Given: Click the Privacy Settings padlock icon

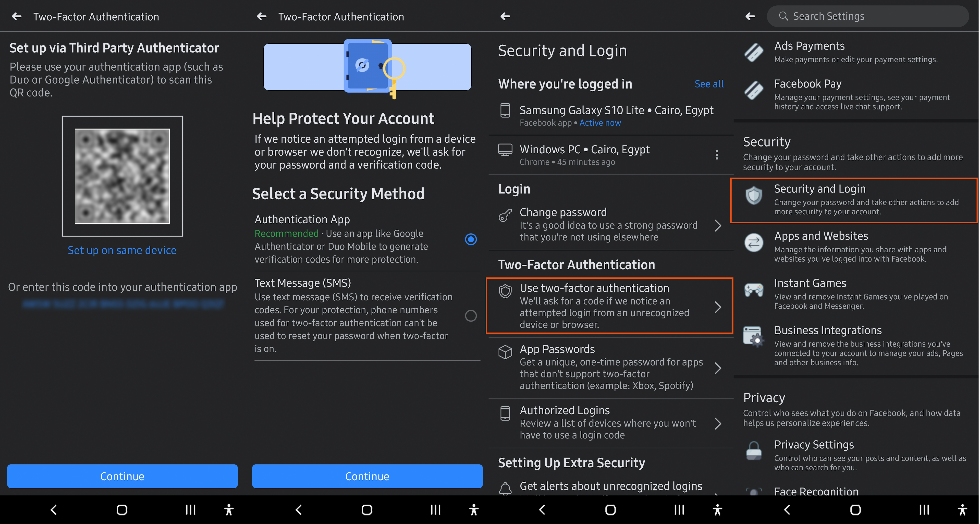Looking at the screenshot, I should point(753,451).
